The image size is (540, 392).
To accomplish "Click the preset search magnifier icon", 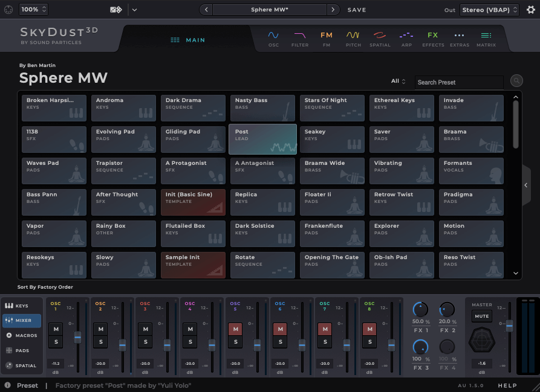I will (x=516, y=81).
